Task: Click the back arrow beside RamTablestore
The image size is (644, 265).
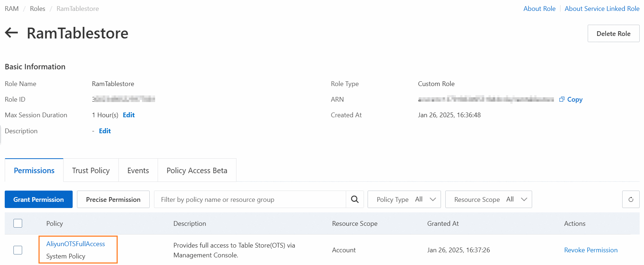Action: pyautogui.click(x=12, y=33)
